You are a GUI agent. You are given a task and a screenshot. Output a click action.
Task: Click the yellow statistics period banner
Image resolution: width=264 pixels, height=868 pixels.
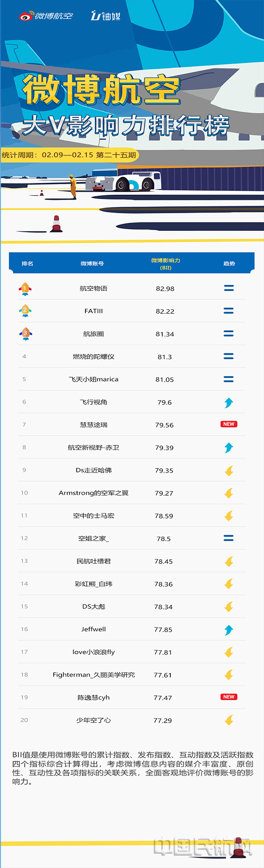[69, 155]
